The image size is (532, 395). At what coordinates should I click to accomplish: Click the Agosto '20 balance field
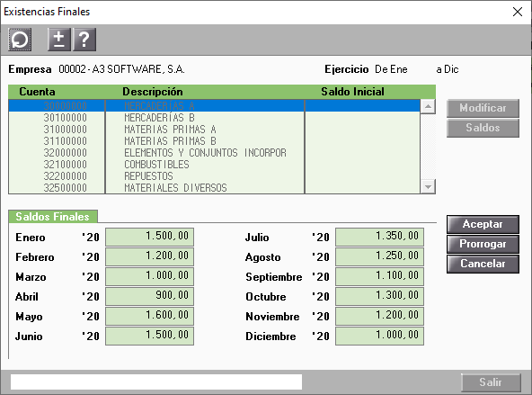pyautogui.click(x=379, y=256)
